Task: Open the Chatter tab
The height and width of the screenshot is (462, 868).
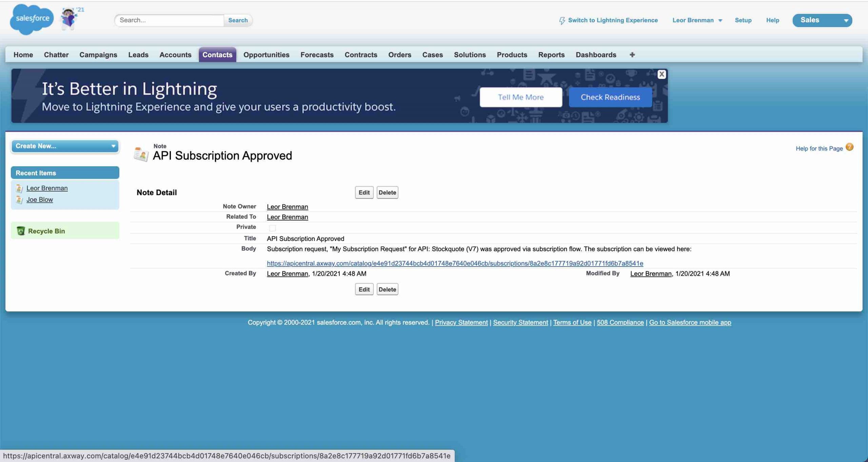Action: click(56, 55)
